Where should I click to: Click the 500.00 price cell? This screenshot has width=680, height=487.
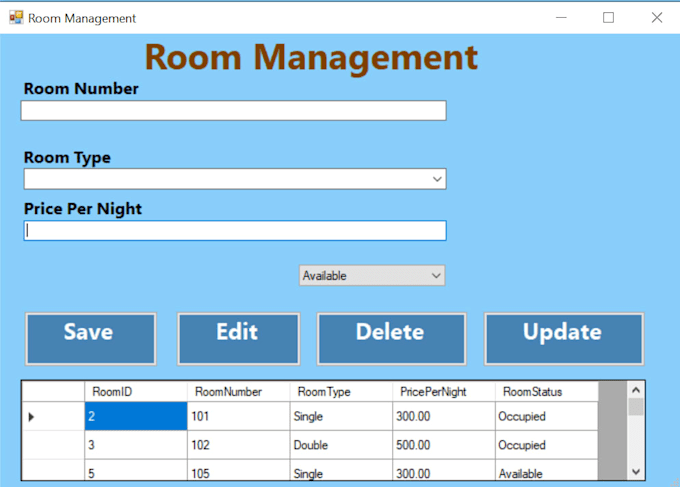pyautogui.click(x=444, y=445)
